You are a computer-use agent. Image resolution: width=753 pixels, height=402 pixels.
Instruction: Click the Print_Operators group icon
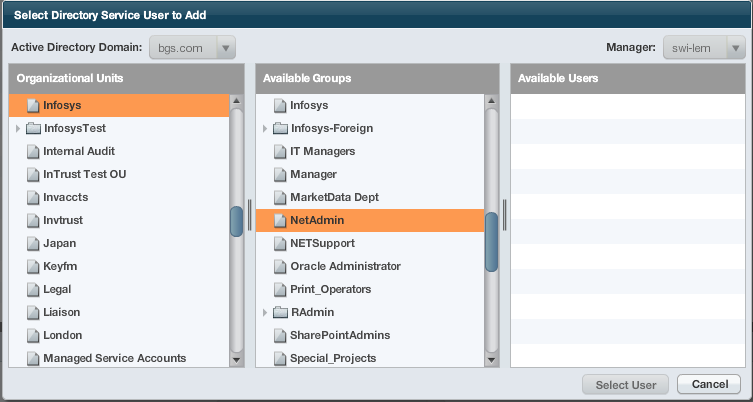pyautogui.click(x=280, y=290)
